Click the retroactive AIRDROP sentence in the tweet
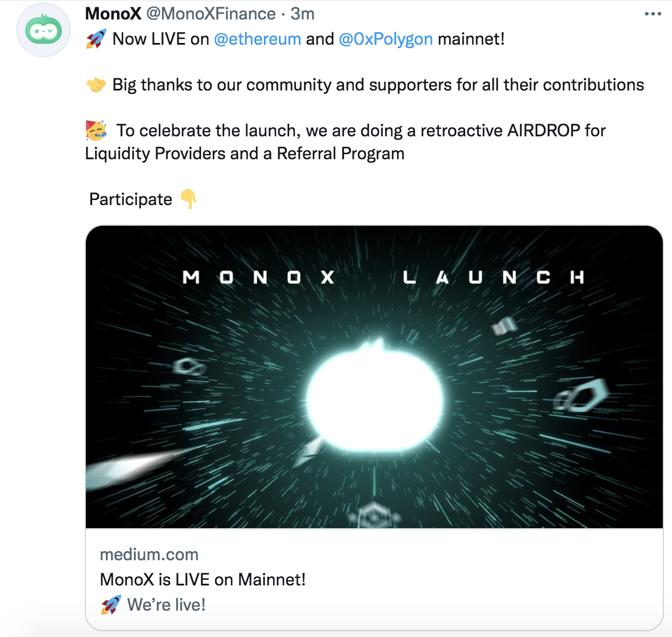Screen dimensions: 672x637 coord(361,131)
